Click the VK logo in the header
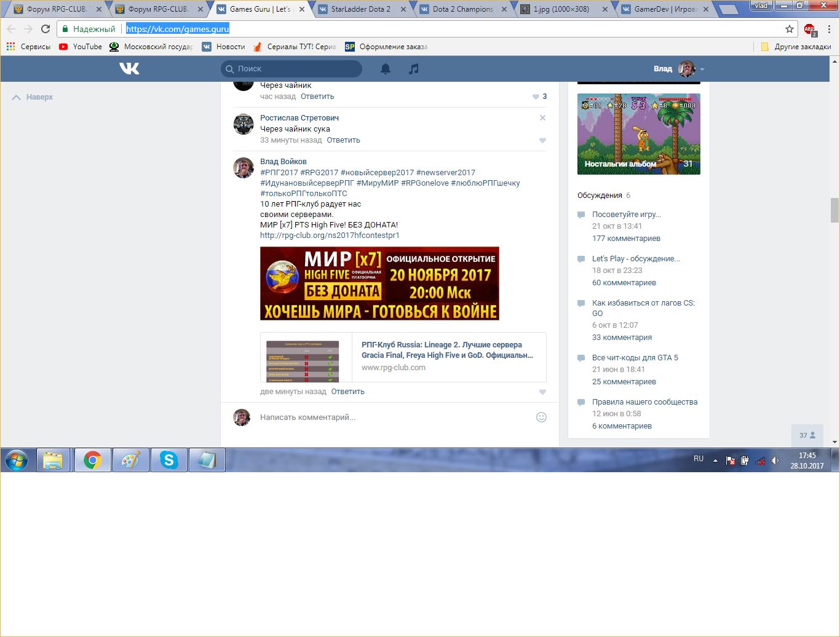The height and width of the screenshot is (637, 840). (129, 68)
